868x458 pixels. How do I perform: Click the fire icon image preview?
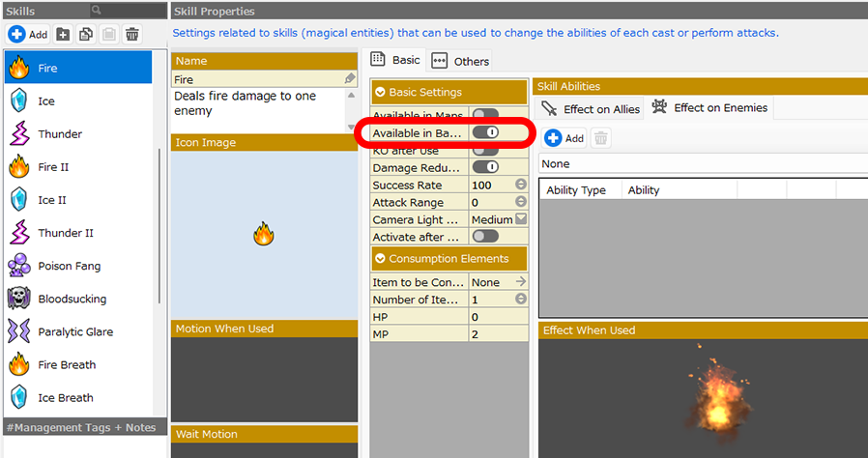263,233
